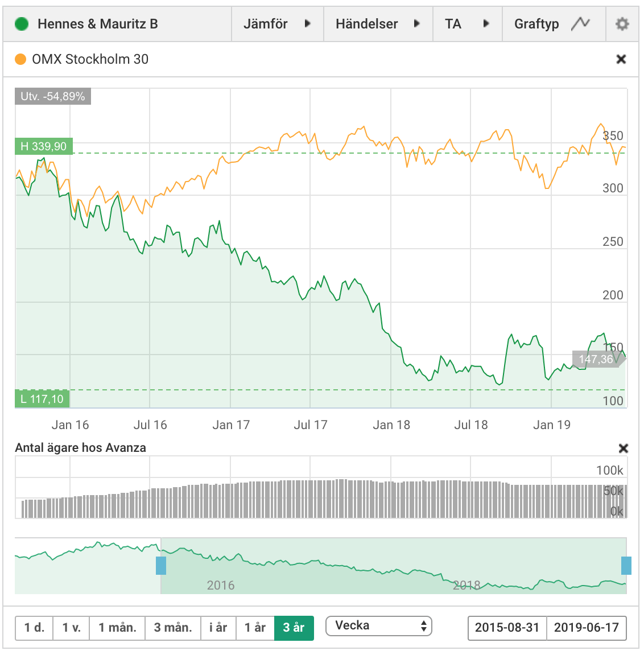Expand the Händelser arrow
The width and height of the screenshot is (644, 659).
coord(417,23)
